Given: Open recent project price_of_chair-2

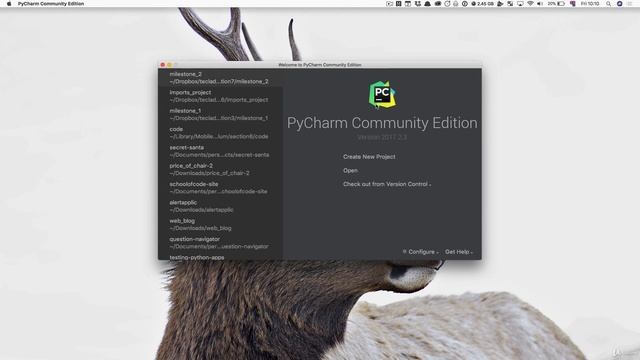Looking at the screenshot, I should point(220,169).
